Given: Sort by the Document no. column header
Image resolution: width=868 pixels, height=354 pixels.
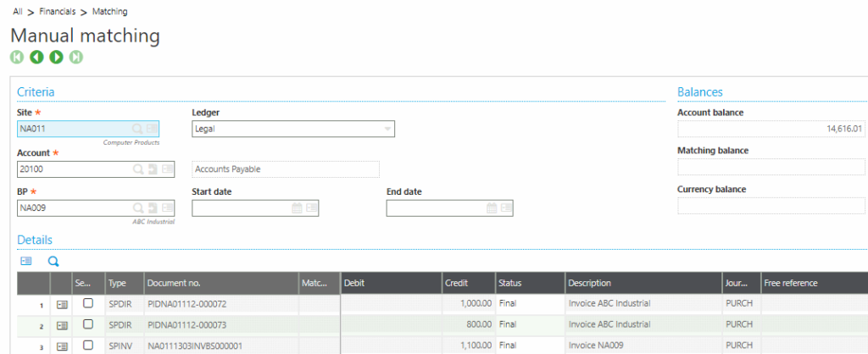Looking at the screenshot, I should (174, 283).
